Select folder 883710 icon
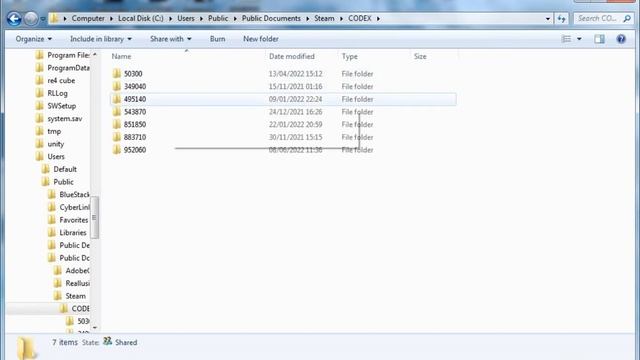 117,137
